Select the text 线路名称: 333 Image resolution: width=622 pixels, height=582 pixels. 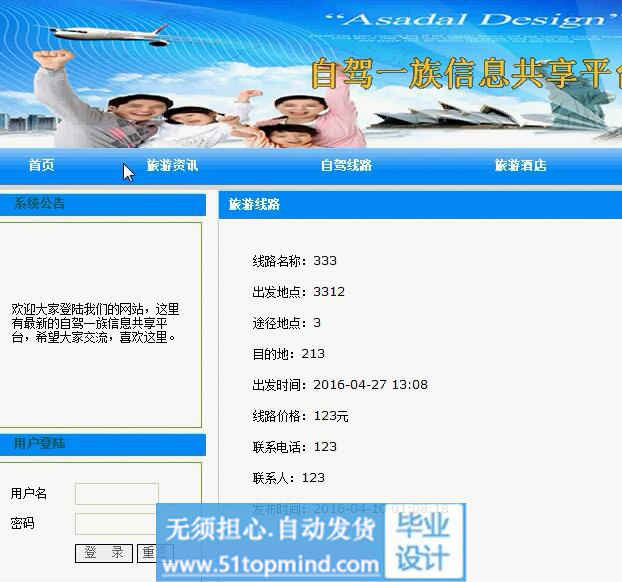pyautogui.click(x=294, y=261)
